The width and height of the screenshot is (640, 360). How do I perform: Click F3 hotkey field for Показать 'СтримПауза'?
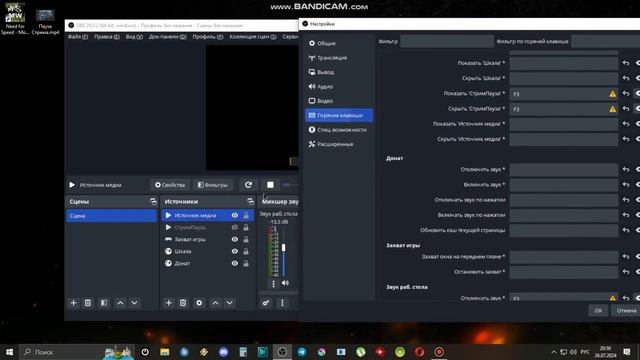(x=563, y=94)
